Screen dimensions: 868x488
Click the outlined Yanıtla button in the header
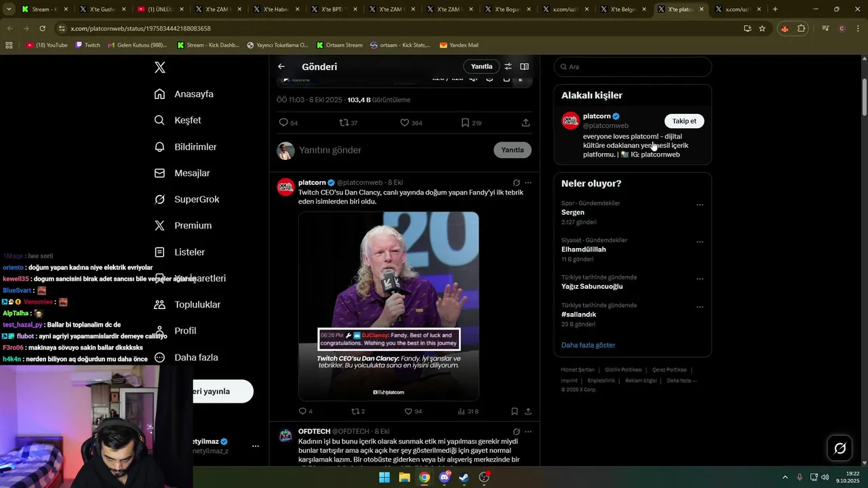(x=481, y=66)
